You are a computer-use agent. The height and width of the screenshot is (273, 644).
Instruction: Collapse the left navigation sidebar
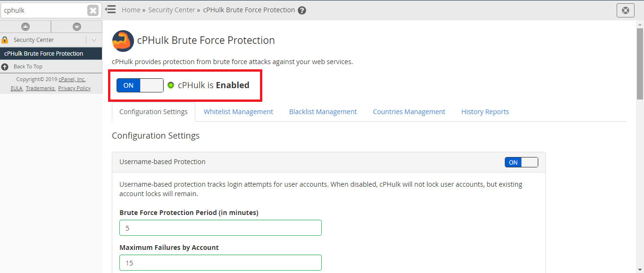(111, 9)
